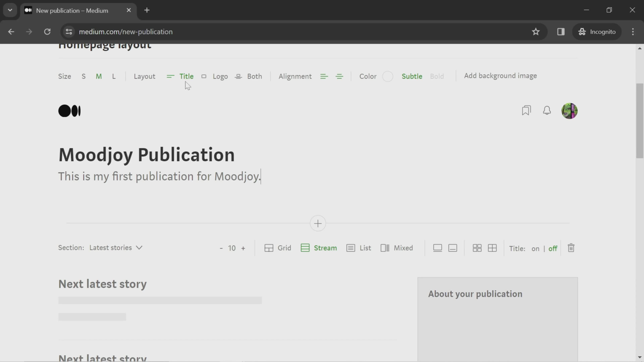
Task: Click Add background image button
Action: (500, 76)
